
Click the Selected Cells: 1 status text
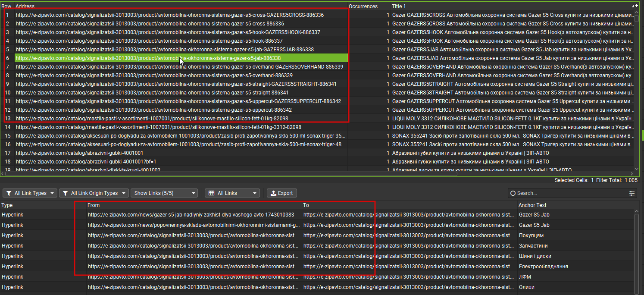[x=574, y=180]
